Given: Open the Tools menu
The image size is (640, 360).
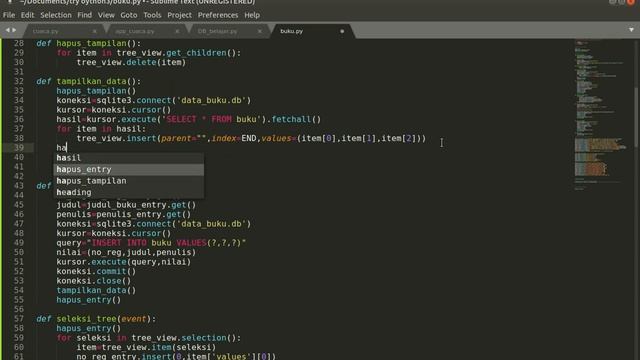Looking at the screenshot, I should [x=152, y=15].
